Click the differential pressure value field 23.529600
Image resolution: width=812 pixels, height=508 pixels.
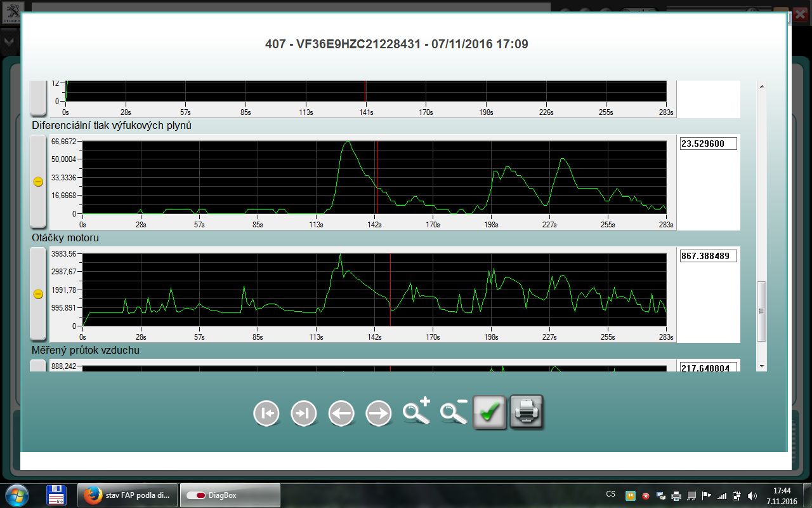point(708,144)
